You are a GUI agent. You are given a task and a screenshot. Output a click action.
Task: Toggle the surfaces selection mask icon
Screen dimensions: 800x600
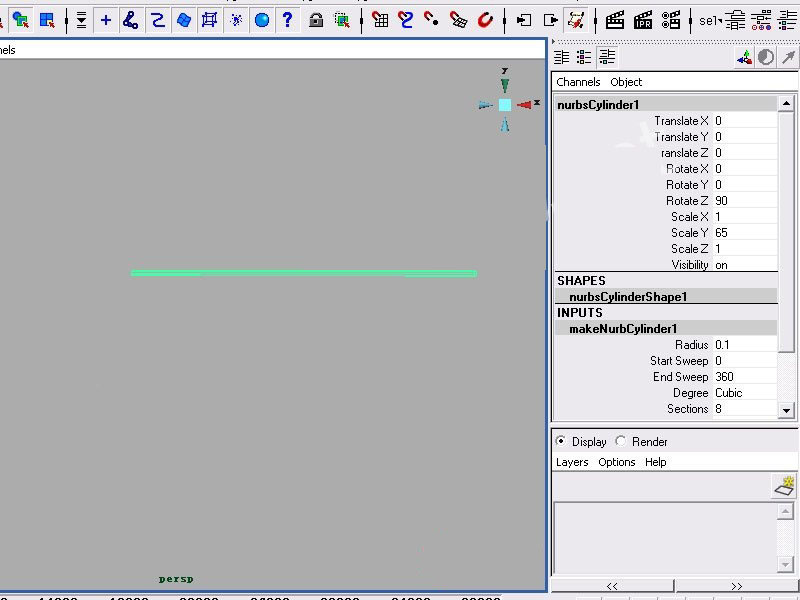coord(184,20)
